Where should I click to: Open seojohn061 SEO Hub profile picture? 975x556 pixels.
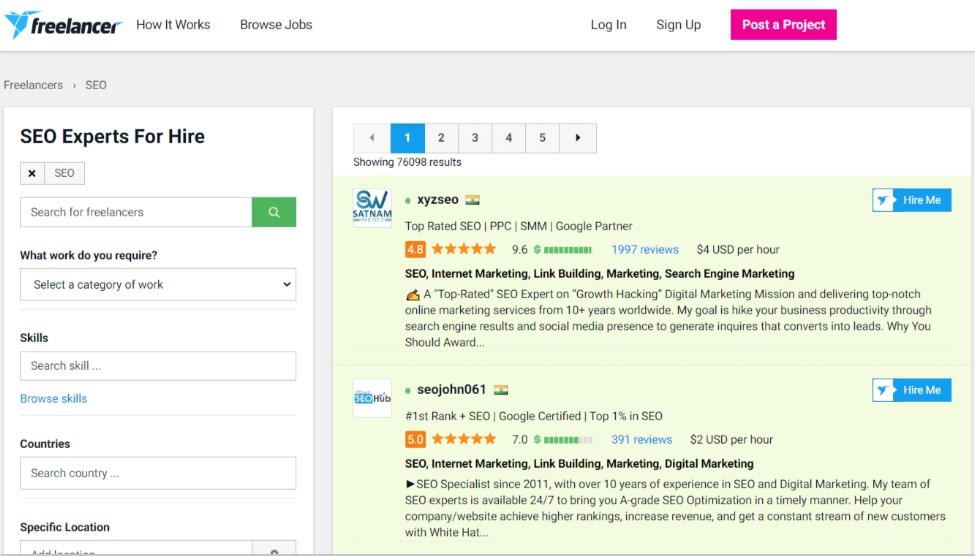pyautogui.click(x=372, y=398)
